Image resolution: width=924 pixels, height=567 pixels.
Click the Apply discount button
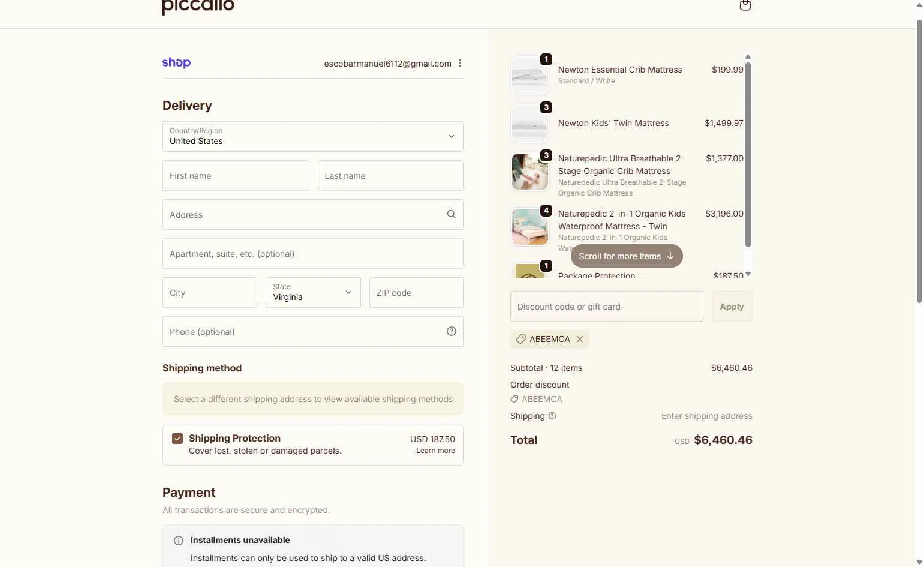pyautogui.click(x=732, y=307)
